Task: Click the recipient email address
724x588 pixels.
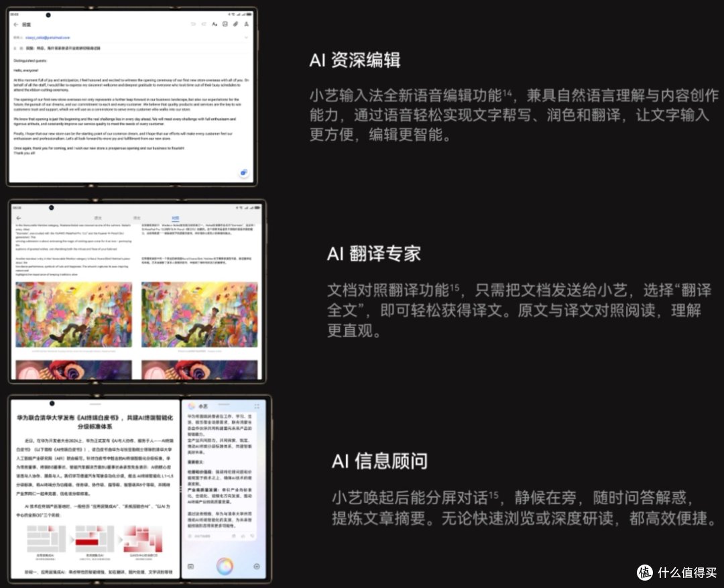Action: (48, 38)
